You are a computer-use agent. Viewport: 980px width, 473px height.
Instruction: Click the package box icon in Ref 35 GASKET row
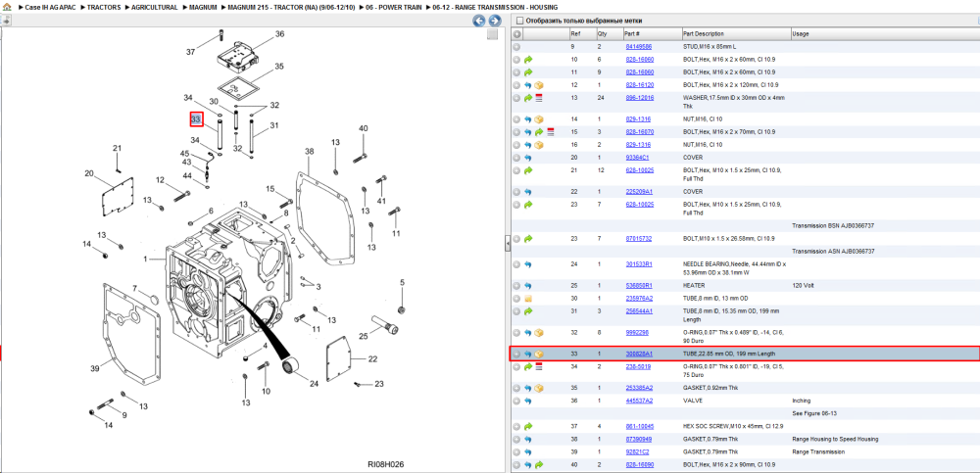(x=539, y=388)
